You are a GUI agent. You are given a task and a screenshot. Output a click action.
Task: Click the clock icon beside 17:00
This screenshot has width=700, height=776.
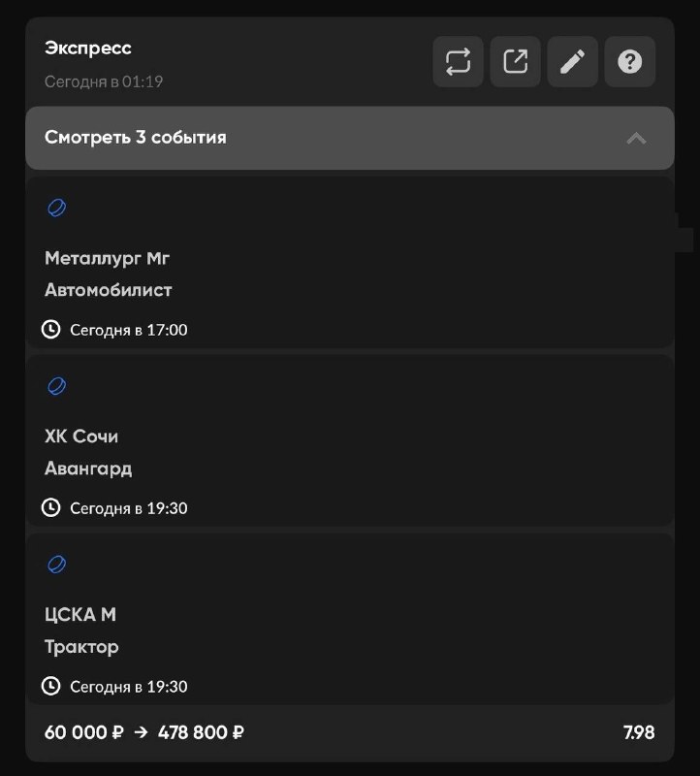[51, 330]
